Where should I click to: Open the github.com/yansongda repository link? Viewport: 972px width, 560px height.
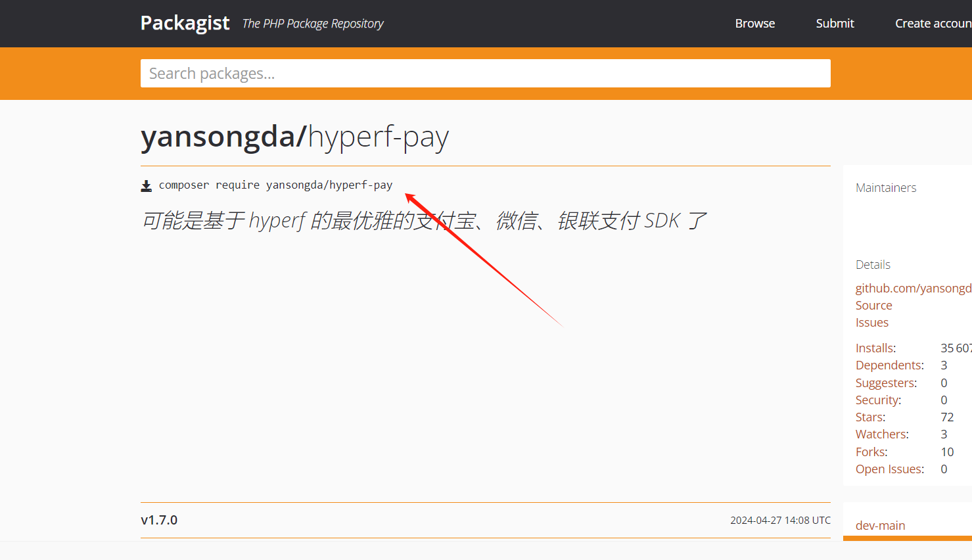914,289
